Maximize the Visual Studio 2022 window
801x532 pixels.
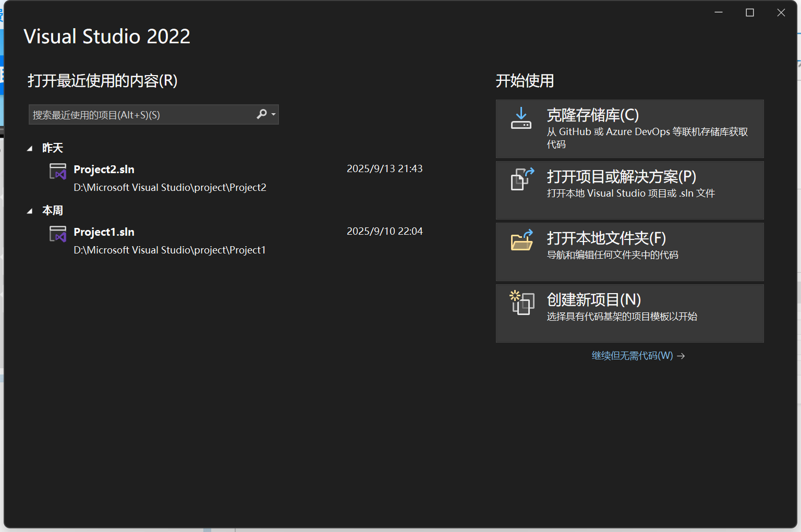(750, 13)
